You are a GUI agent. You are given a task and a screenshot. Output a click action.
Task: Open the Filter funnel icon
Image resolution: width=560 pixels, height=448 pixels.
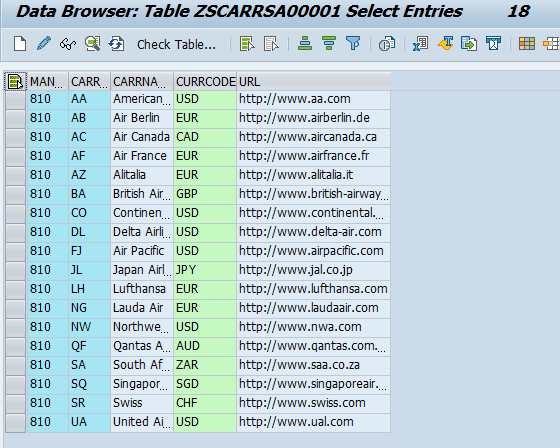point(353,44)
